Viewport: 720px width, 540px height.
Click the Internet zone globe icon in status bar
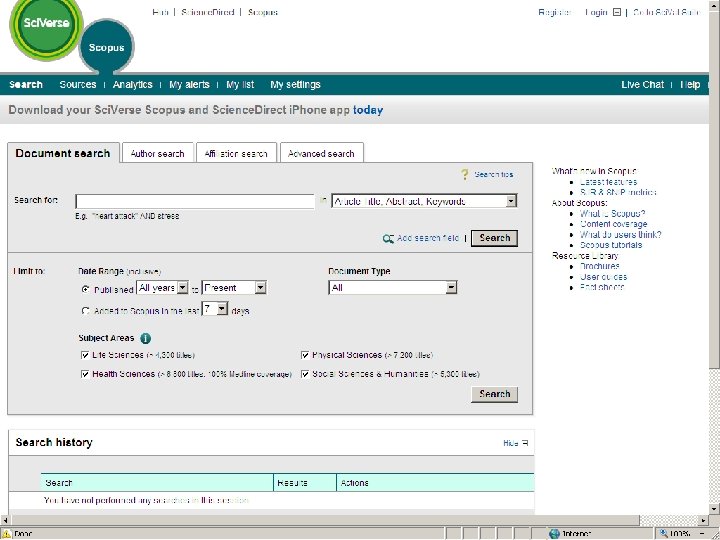pyautogui.click(x=554, y=534)
